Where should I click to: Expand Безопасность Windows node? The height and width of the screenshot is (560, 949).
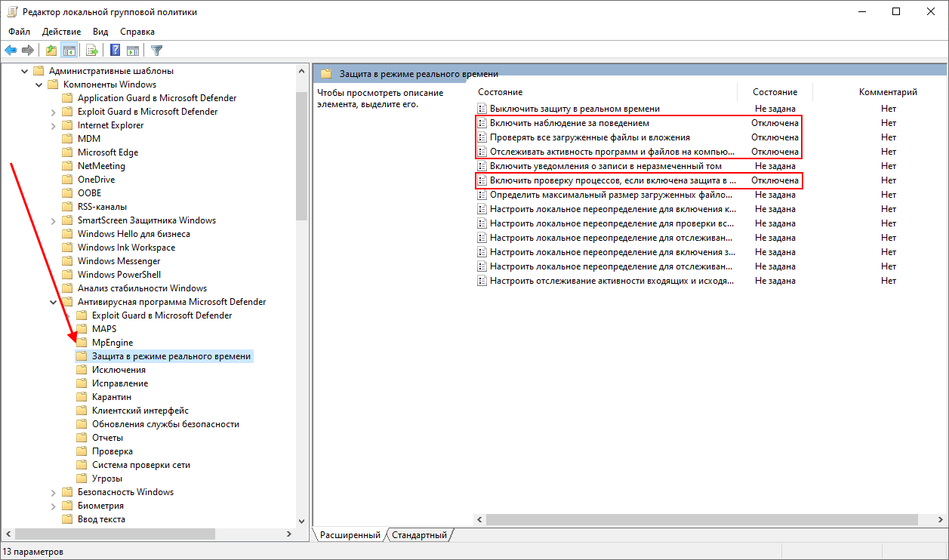53,492
